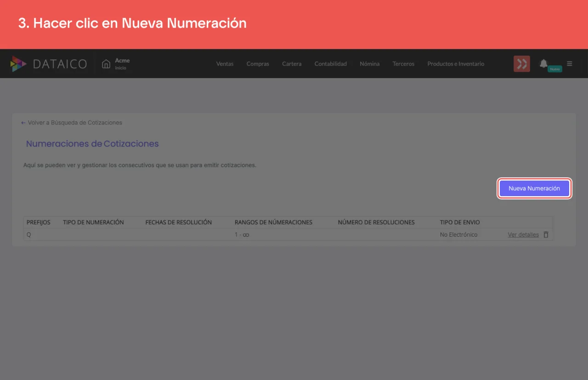Select the No Electrónico cell

[458, 235]
